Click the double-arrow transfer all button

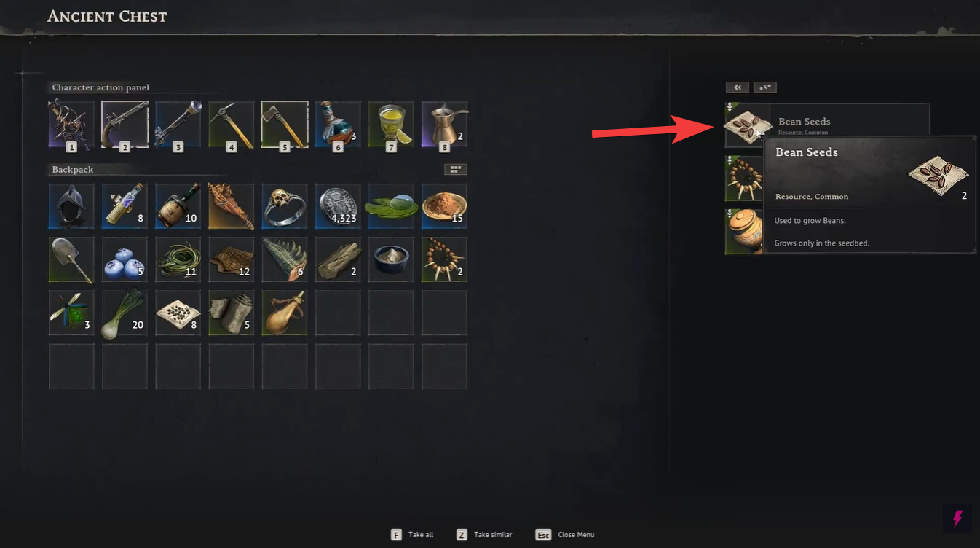pos(737,87)
